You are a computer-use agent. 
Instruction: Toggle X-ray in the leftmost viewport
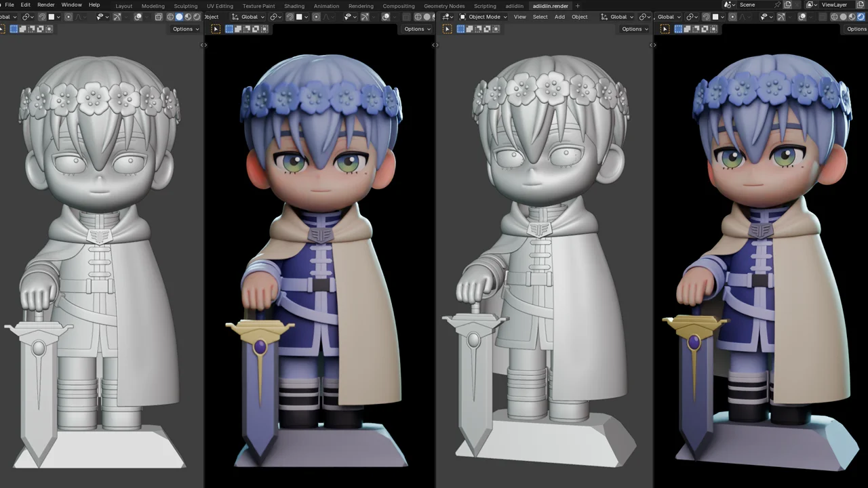click(x=159, y=17)
